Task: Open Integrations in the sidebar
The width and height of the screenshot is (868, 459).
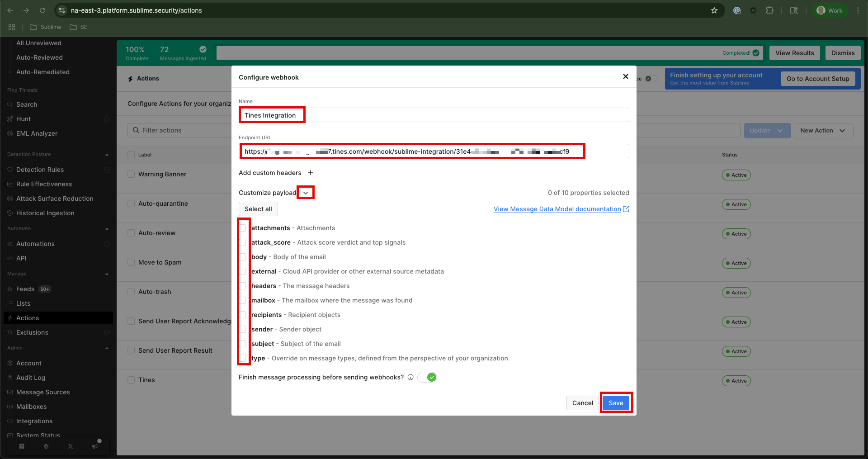Action: coord(34,421)
